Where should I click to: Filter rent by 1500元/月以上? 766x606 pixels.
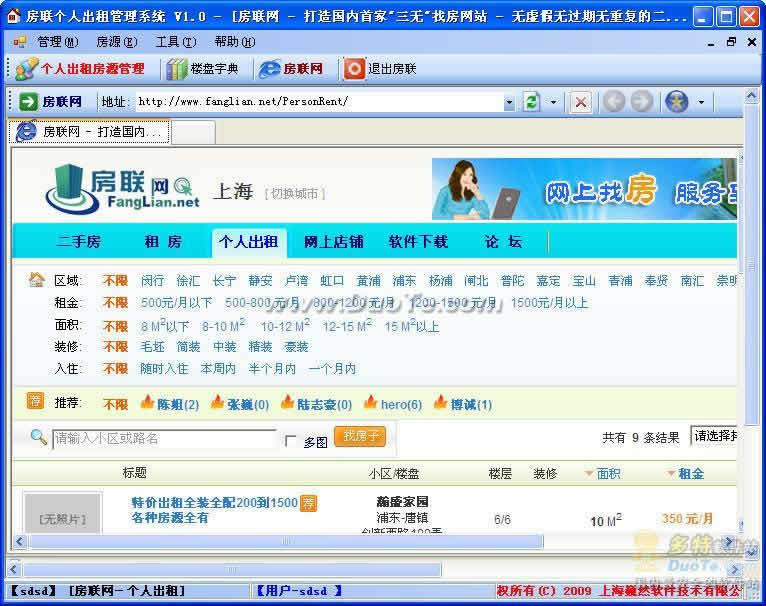[x=550, y=303]
